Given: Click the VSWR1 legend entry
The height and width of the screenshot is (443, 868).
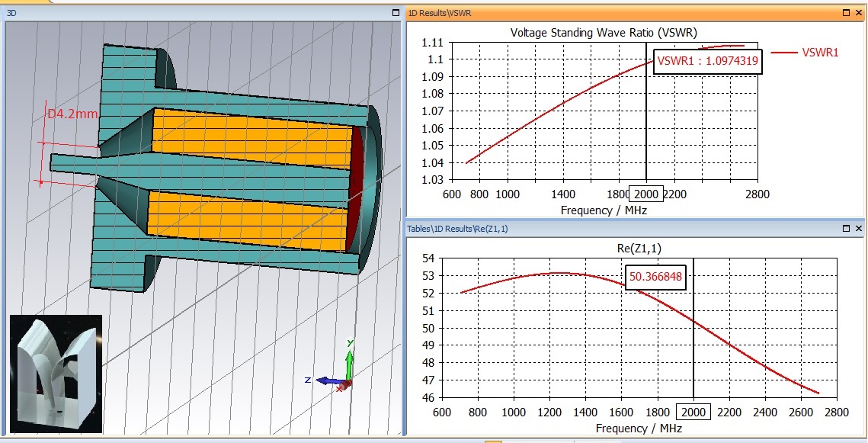Looking at the screenshot, I should tap(804, 53).
